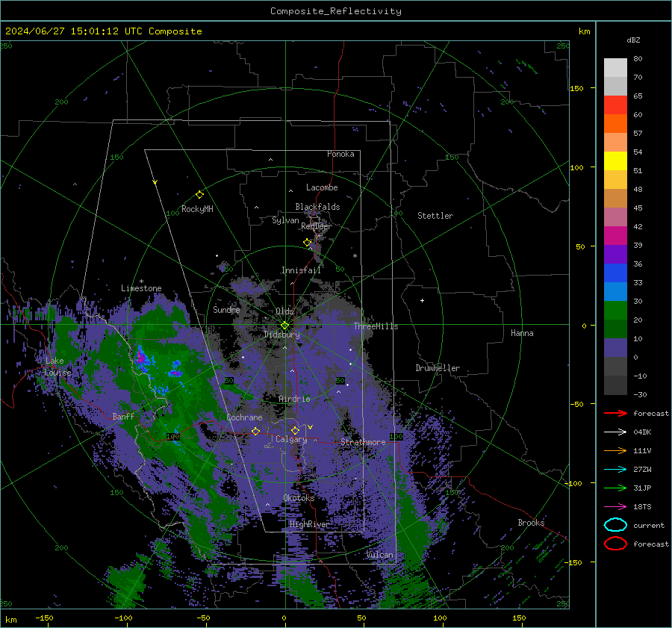Screen dimensions: 672x628
Task: Click the 30 dBZ green swatch
Action: (615, 310)
